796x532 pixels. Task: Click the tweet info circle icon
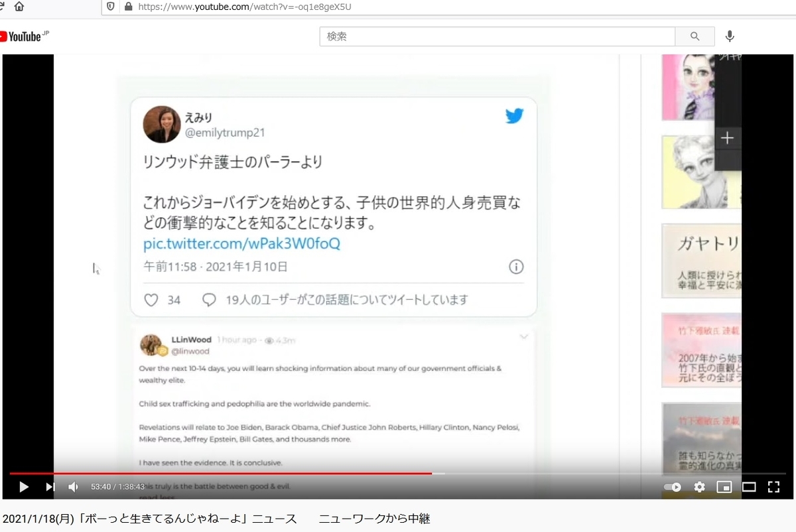coord(516,267)
